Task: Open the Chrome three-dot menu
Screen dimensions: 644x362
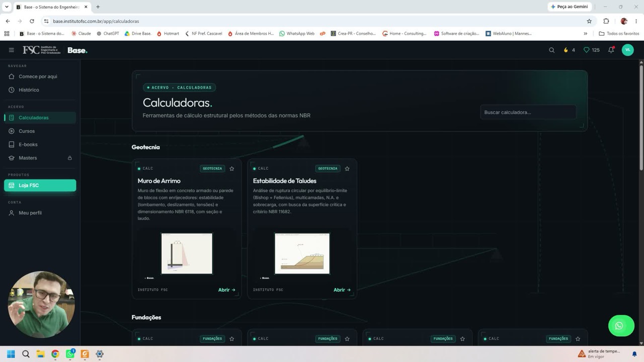Action: pos(636,21)
